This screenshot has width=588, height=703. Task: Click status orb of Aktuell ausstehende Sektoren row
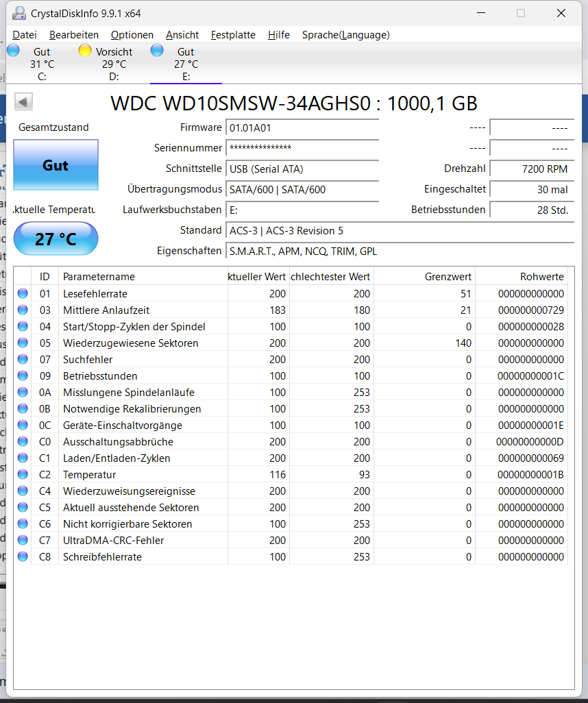click(x=23, y=507)
